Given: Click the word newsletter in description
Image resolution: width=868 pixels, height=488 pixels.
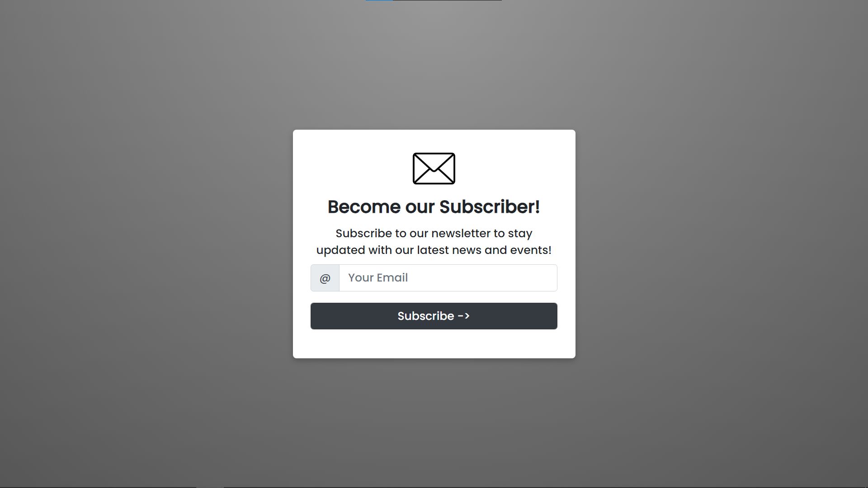Looking at the screenshot, I should (461, 234).
